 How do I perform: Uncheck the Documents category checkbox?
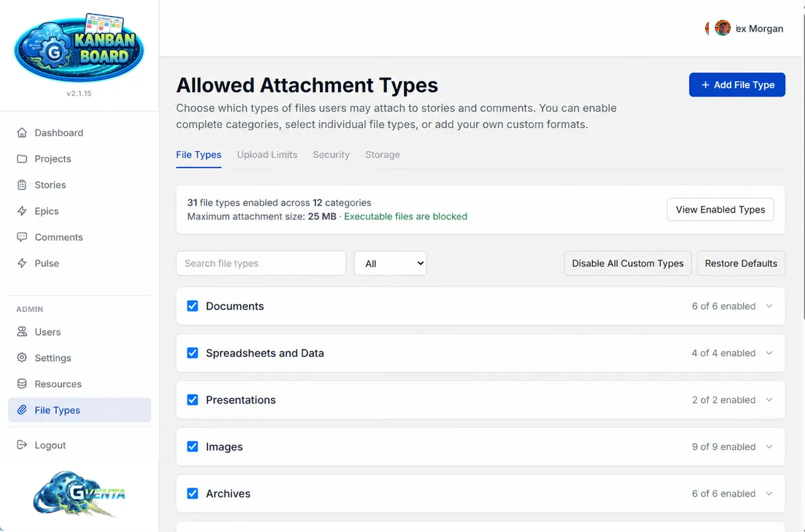pyautogui.click(x=193, y=306)
